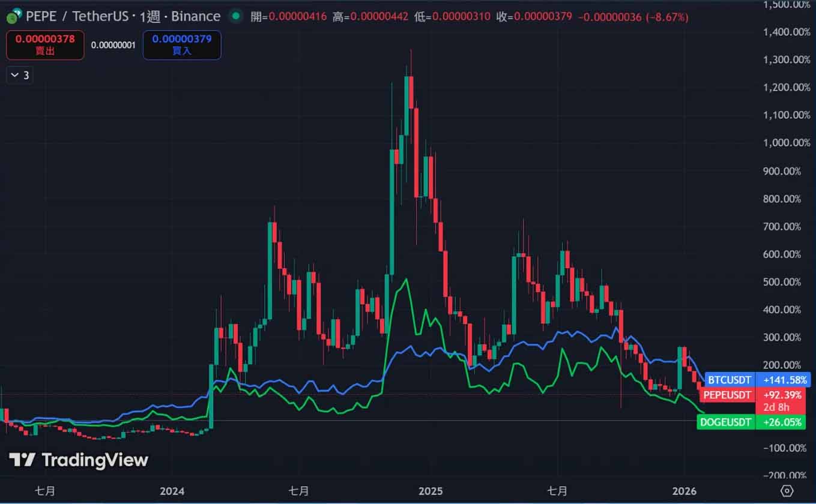Click the close value 收=0.00000379
This screenshot has width=816, height=504.
click(x=534, y=17)
